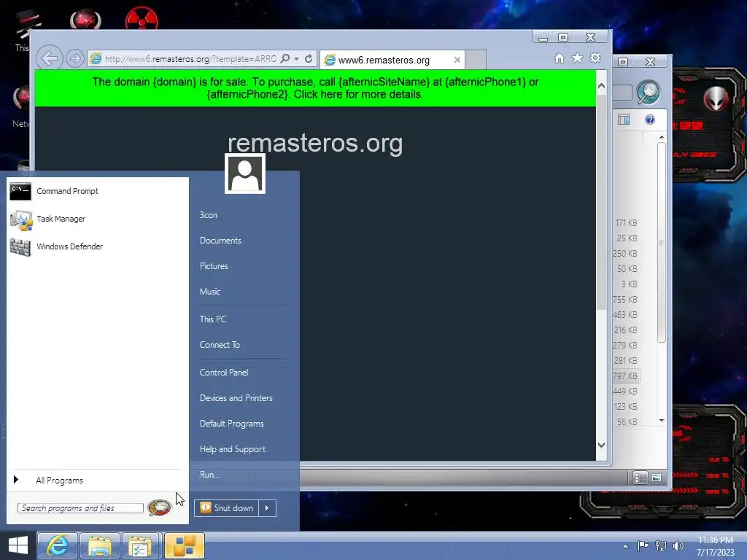Open Devices and Printers
747x560 pixels.
pyautogui.click(x=236, y=398)
